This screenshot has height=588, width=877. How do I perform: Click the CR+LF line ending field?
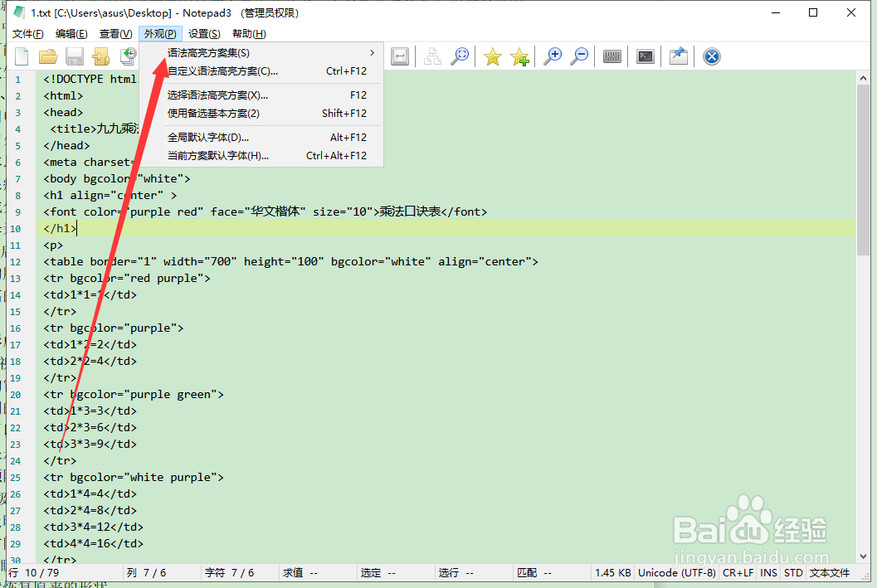point(738,573)
